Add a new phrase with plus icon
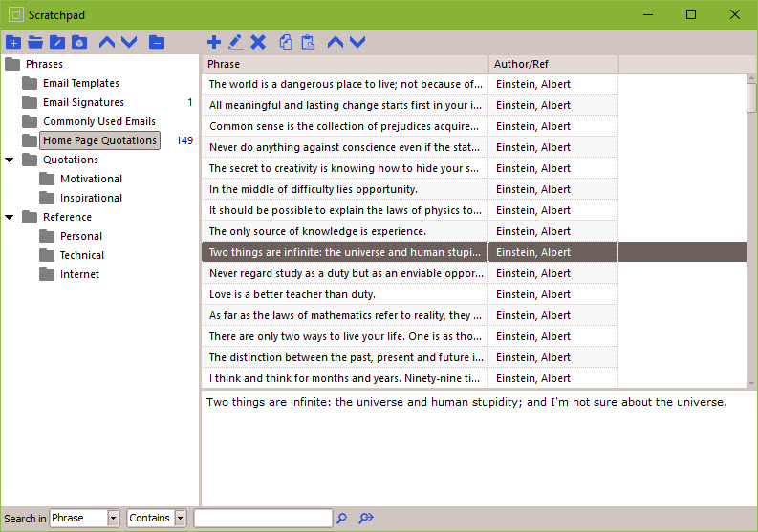The width and height of the screenshot is (758, 532). (x=214, y=42)
